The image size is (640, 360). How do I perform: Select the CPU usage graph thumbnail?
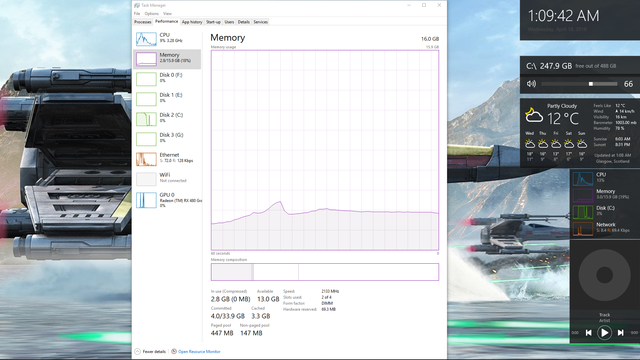click(146, 39)
